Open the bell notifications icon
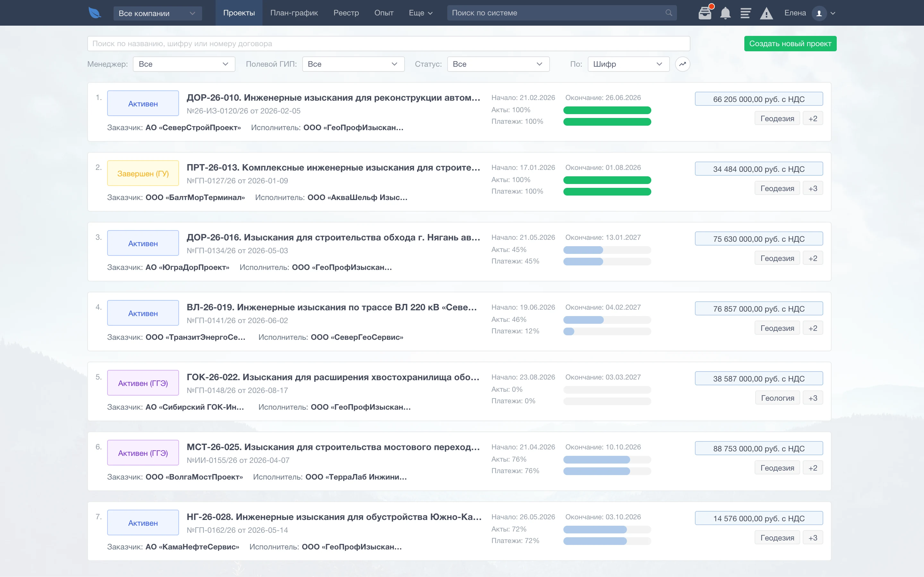924x577 pixels. 725,13
